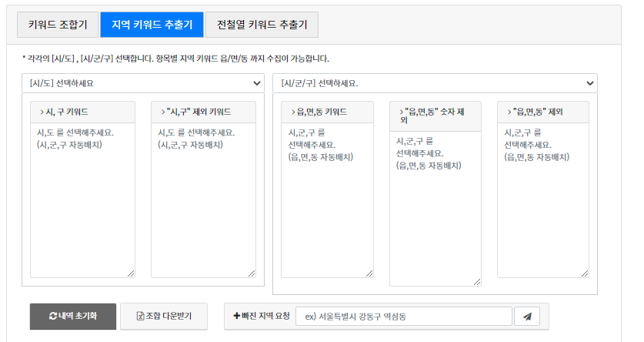Click the refresh icon on 내역 초기화
644x342 pixels.
(53, 316)
